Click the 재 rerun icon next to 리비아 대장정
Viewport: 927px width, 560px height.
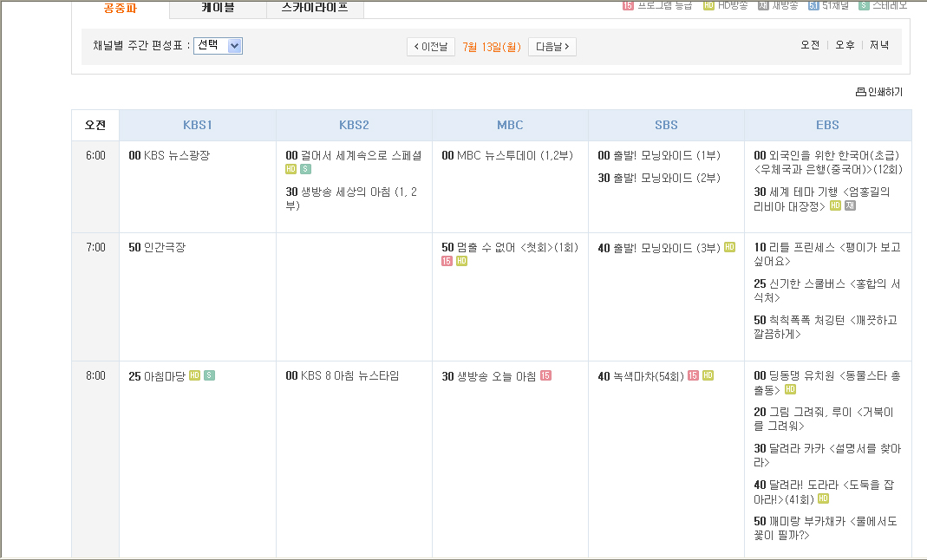click(850, 205)
